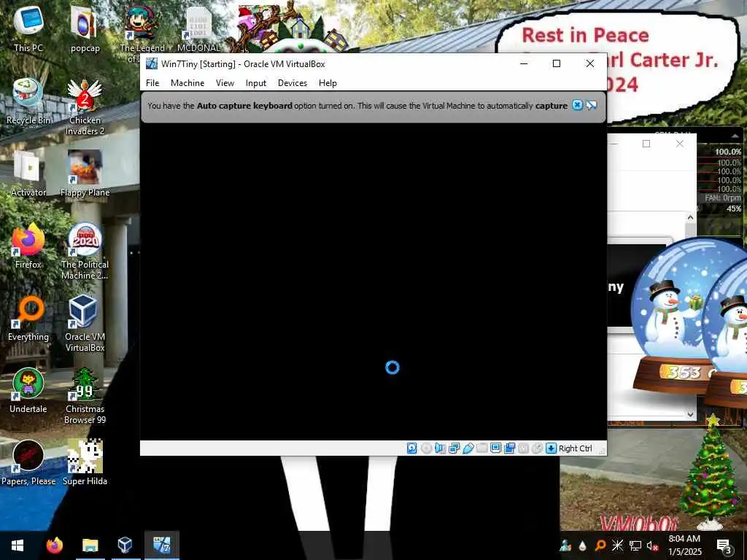Click the desktop Christmas tree decoration gadget

click(711, 472)
